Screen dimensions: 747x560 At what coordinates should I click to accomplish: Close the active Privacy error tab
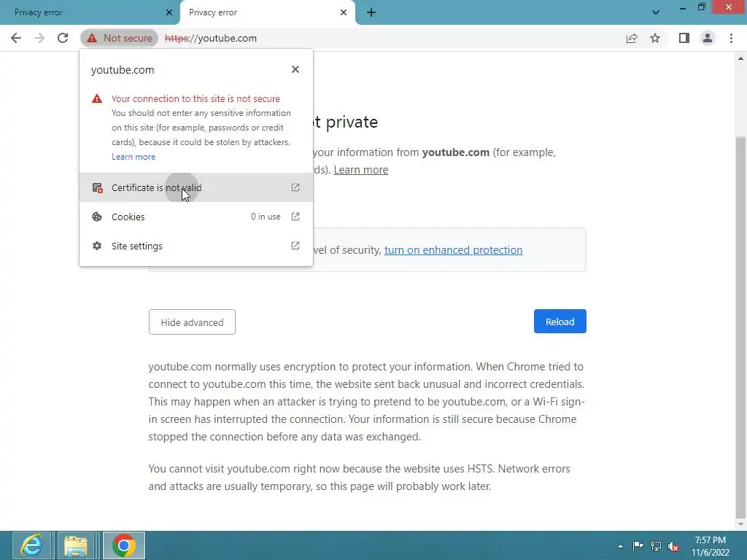pos(344,12)
